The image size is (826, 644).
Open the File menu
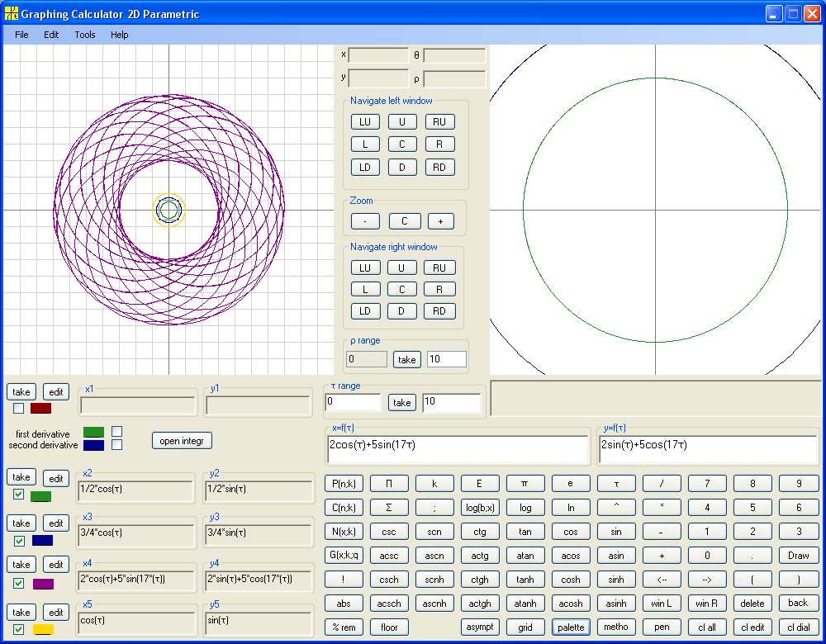(x=21, y=35)
